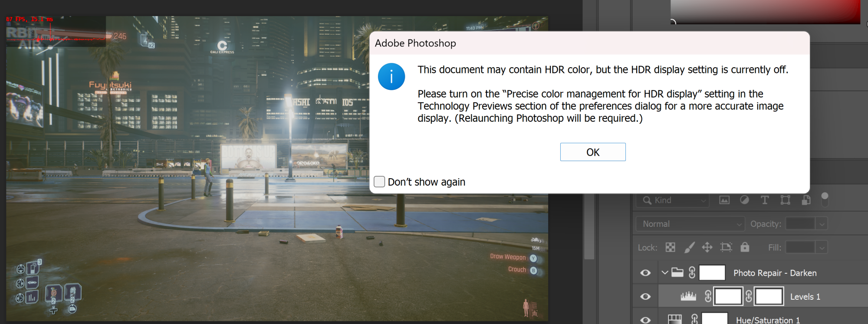Click the Photo Repair group mask thumbnail

[x=712, y=273]
